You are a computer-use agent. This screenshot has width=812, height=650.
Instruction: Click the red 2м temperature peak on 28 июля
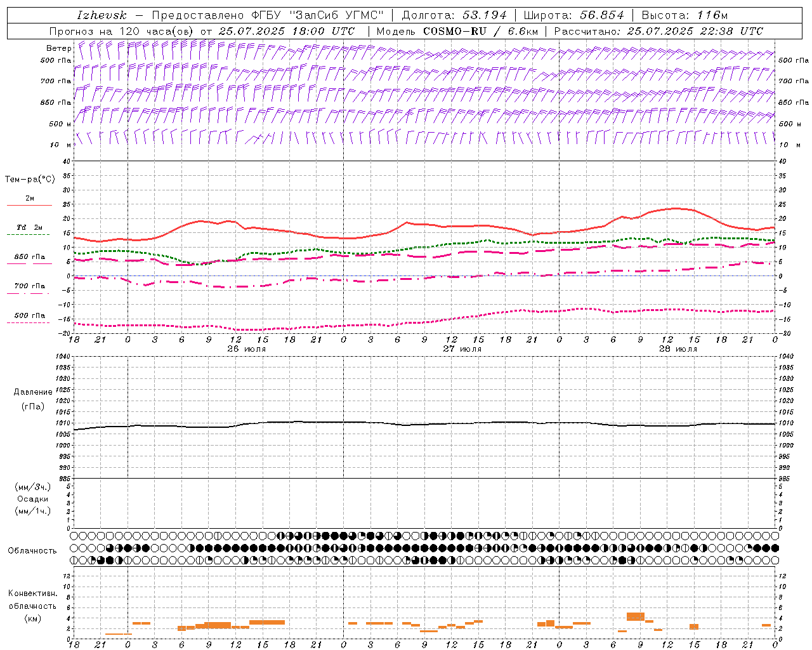tap(676, 208)
